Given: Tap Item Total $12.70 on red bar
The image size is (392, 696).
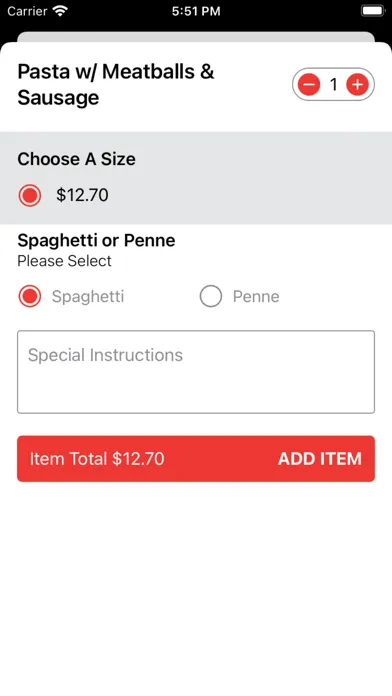Looking at the screenshot, I should pyautogui.click(x=97, y=459).
